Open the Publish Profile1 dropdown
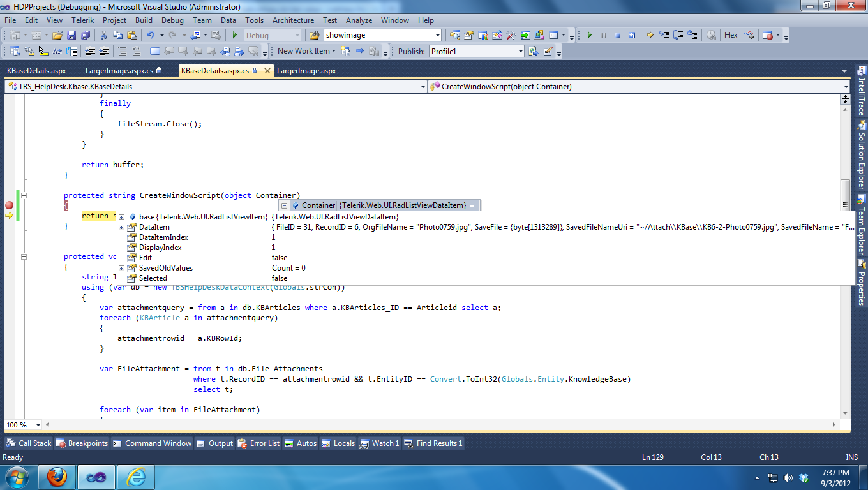This screenshot has width=868, height=490. 520,52
